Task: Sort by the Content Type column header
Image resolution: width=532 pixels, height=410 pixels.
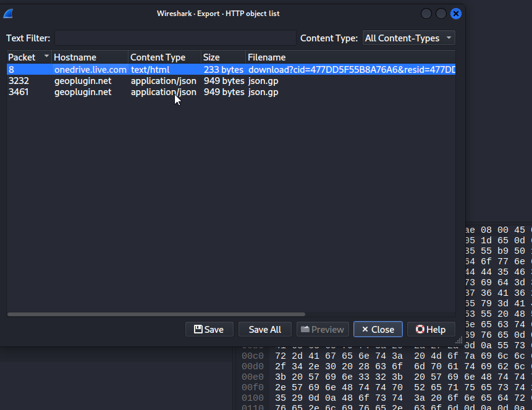Action: tap(164, 57)
